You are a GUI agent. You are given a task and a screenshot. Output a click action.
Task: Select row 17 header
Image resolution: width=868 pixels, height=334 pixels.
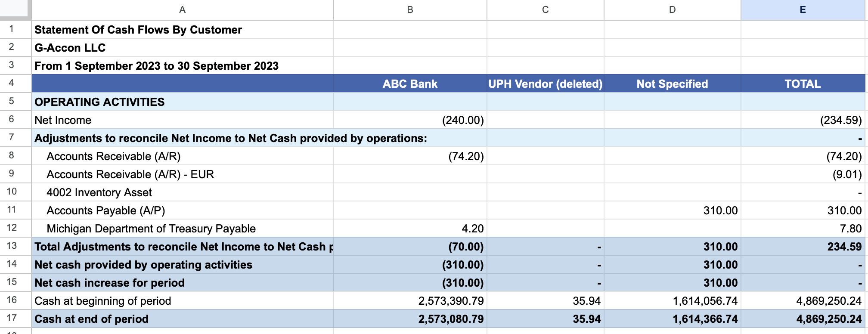click(12, 319)
